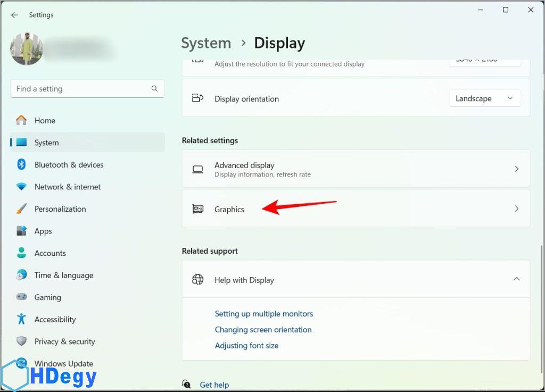
Task: Click the Accessibility figure icon
Action: 21,319
